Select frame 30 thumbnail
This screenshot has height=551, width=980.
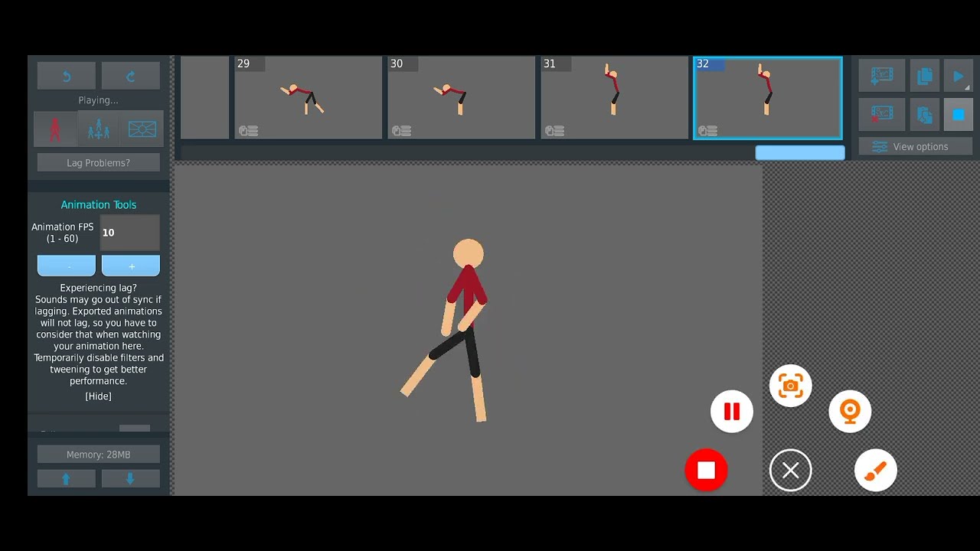click(462, 98)
